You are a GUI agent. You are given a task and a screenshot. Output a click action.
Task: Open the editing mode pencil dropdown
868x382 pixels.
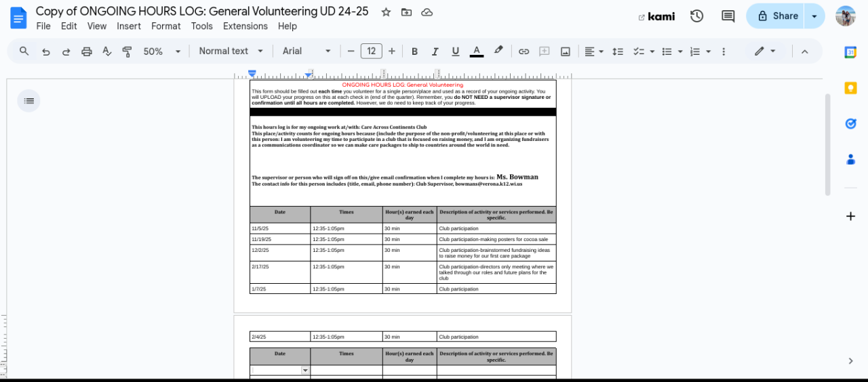(765, 51)
